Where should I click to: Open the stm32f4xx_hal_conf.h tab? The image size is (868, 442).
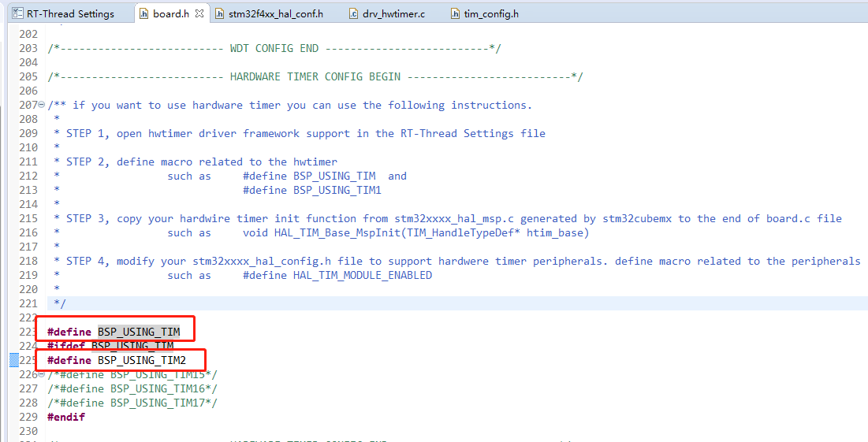276,13
